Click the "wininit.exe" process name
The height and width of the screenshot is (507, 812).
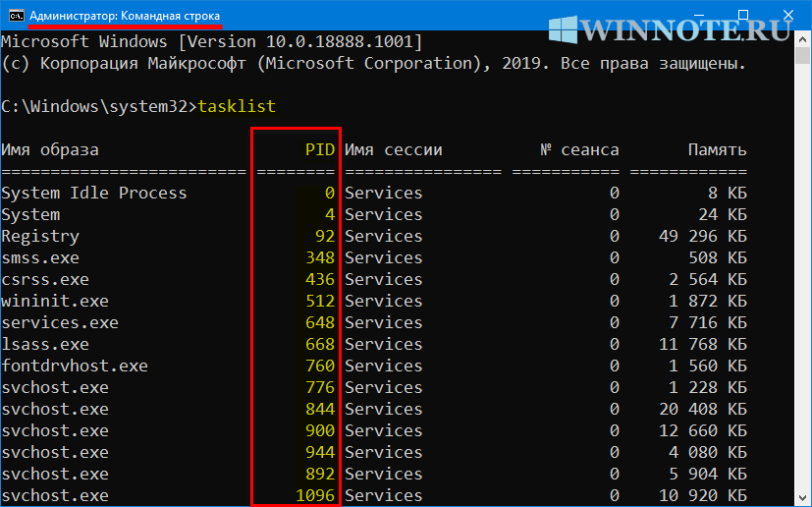(x=55, y=302)
